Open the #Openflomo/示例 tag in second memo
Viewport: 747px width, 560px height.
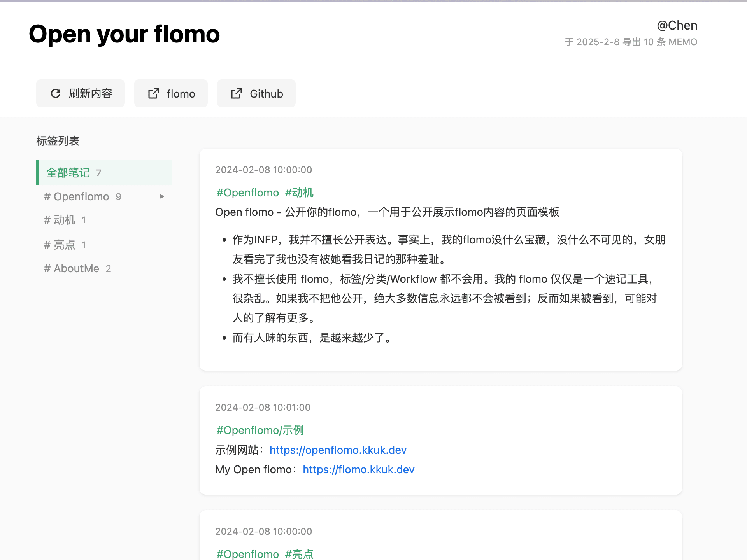260,430
